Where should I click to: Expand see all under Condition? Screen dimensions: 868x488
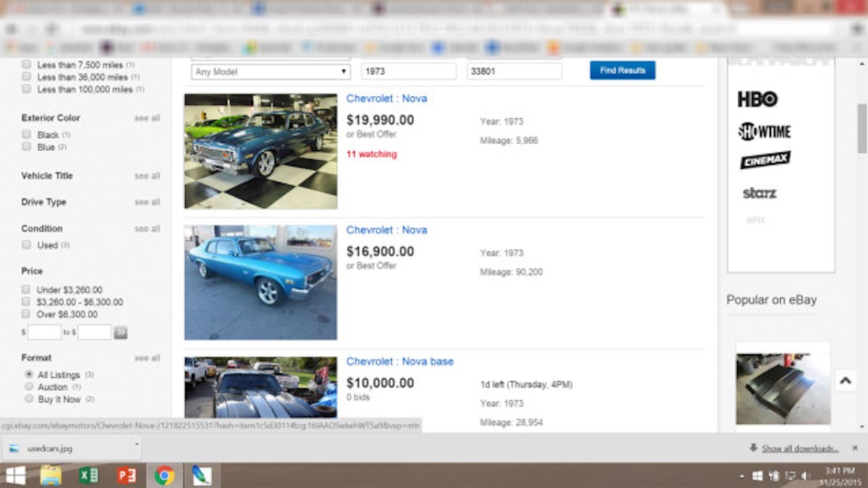[147, 228]
